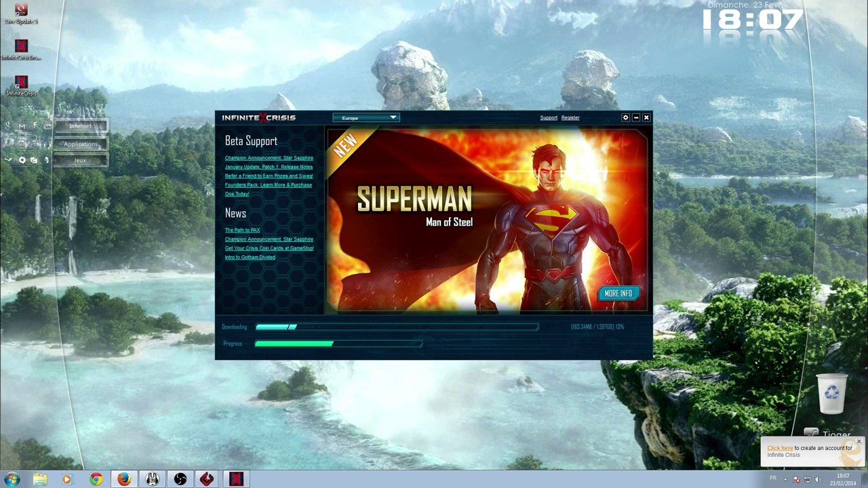Open media player from taskbar
The height and width of the screenshot is (488, 868).
coord(66,480)
